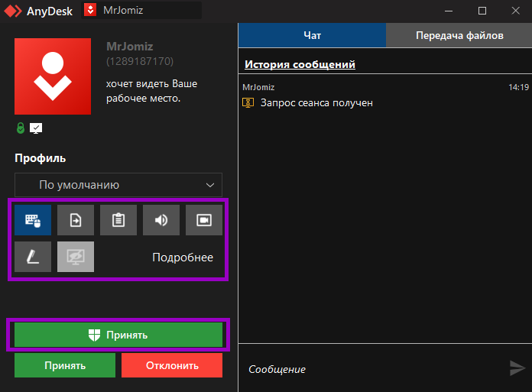This screenshot has width=532, height=392.
Task: Click the Профиль label
Action: tap(40, 158)
